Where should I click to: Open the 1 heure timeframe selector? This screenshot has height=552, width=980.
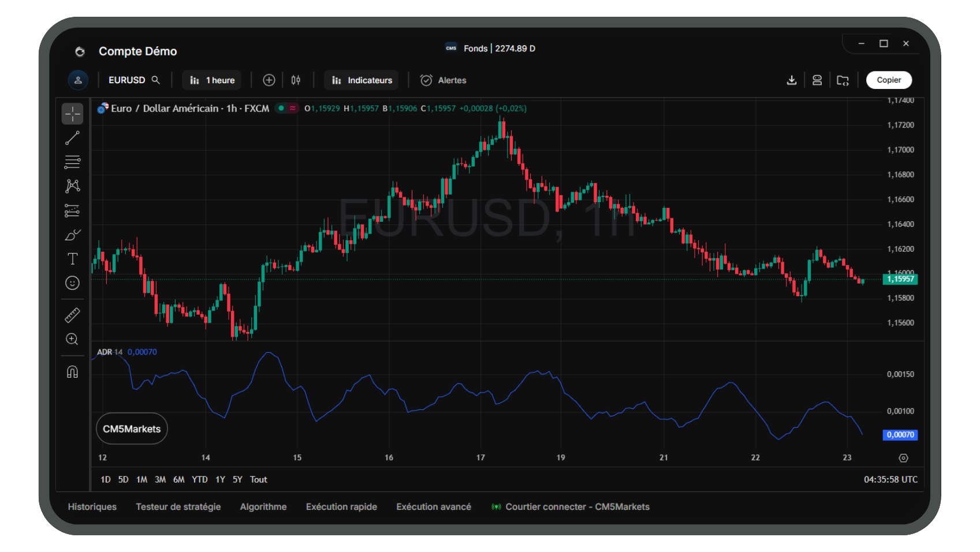point(211,80)
